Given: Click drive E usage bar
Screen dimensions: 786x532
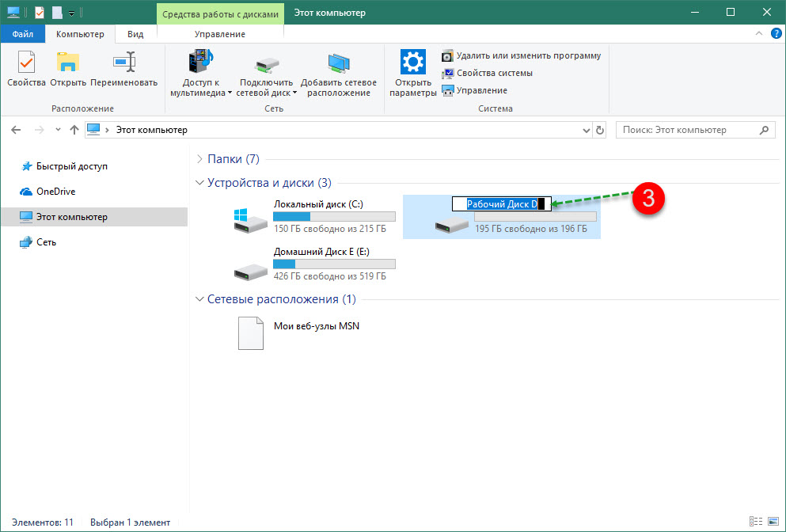Looking at the screenshot, I should click(334, 264).
